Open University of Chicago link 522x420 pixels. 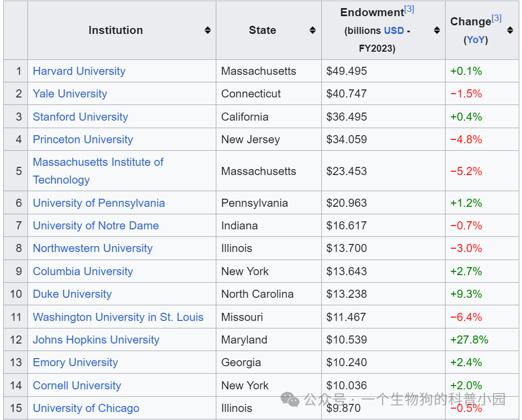click(x=86, y=408)
